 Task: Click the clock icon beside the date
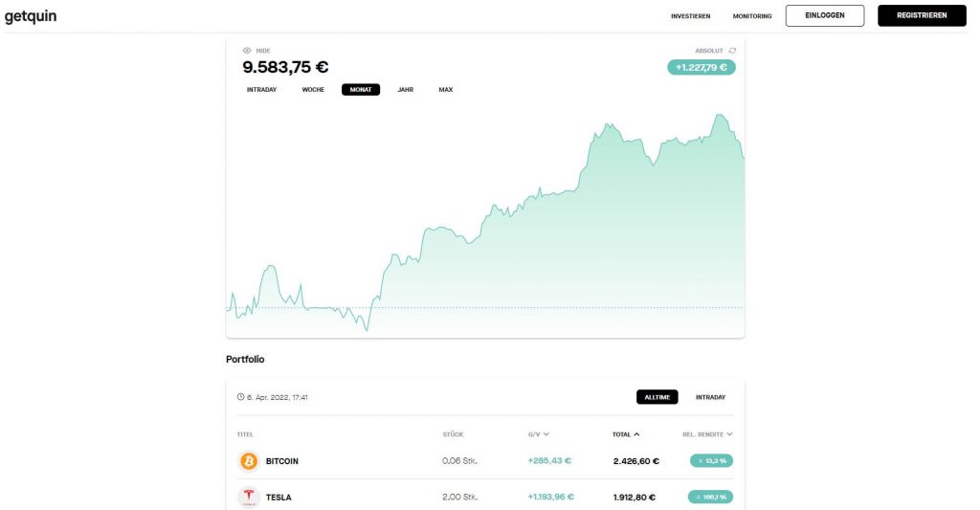[x=240, y=397]
